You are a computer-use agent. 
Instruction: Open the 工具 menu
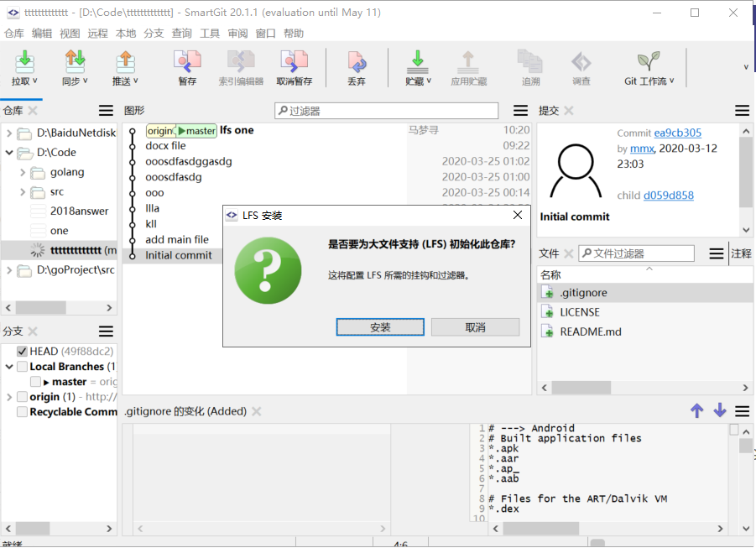(210, 34)
